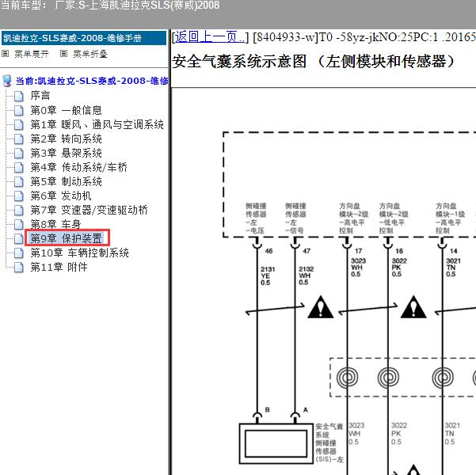Click the page icon beside 第11章 附件

point(19,268)
